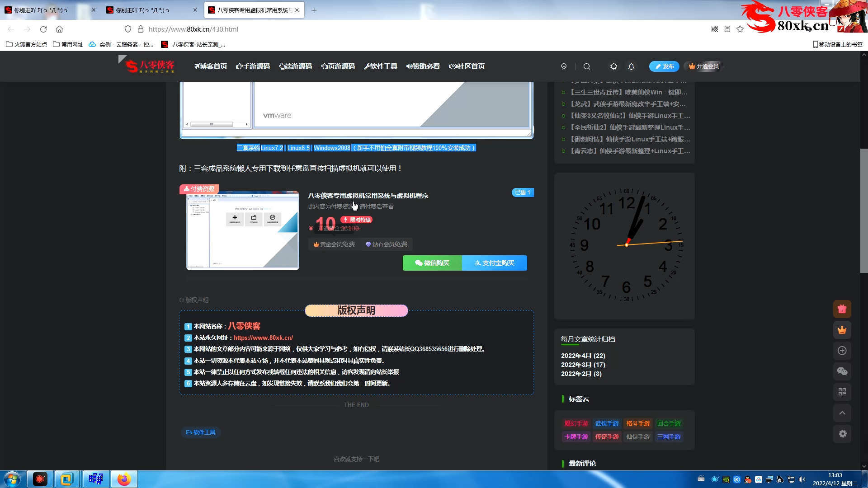The image size is (868, 488).
Task: Click the back-to-top chevron button
Action: (x=842, y=413)
